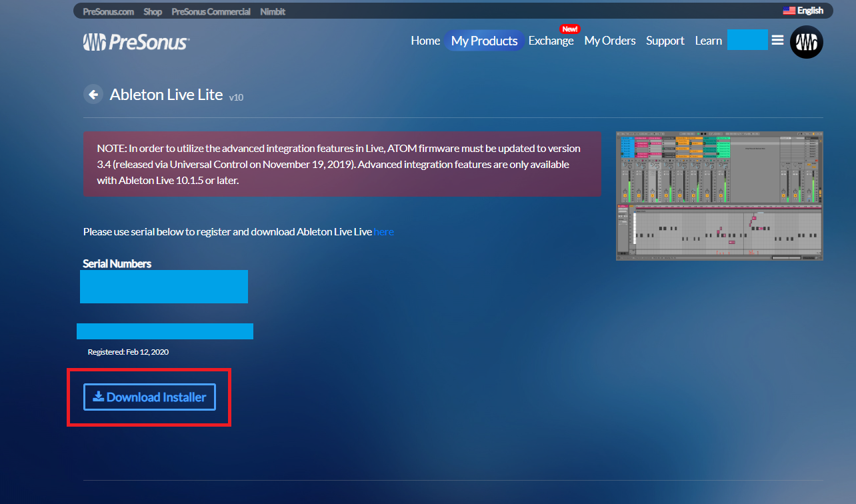Enlarge the Ableton Live screenshot thumbnail
The width and height of the screenshot is (856, 504).
click(x=719, y=195)
